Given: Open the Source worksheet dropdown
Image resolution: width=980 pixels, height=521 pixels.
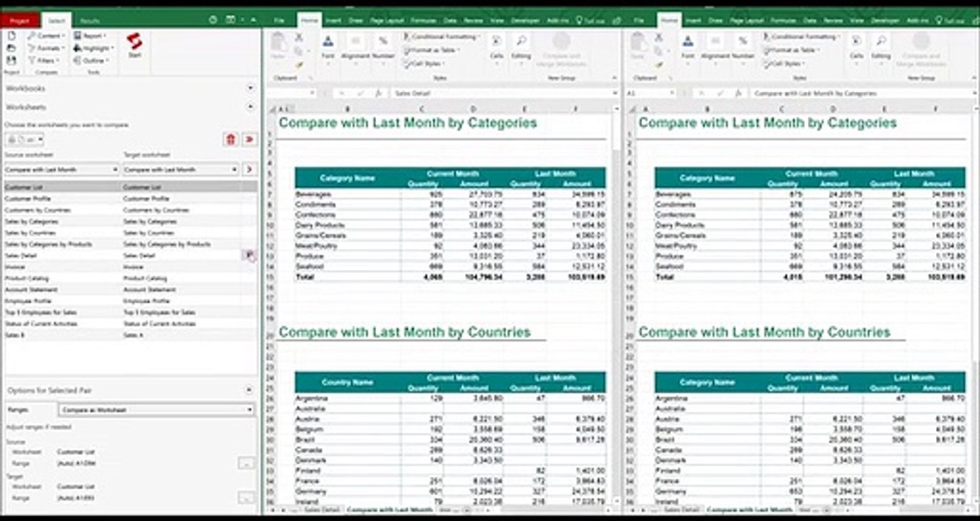Looking at the screenshot, I should click(61, 169).
